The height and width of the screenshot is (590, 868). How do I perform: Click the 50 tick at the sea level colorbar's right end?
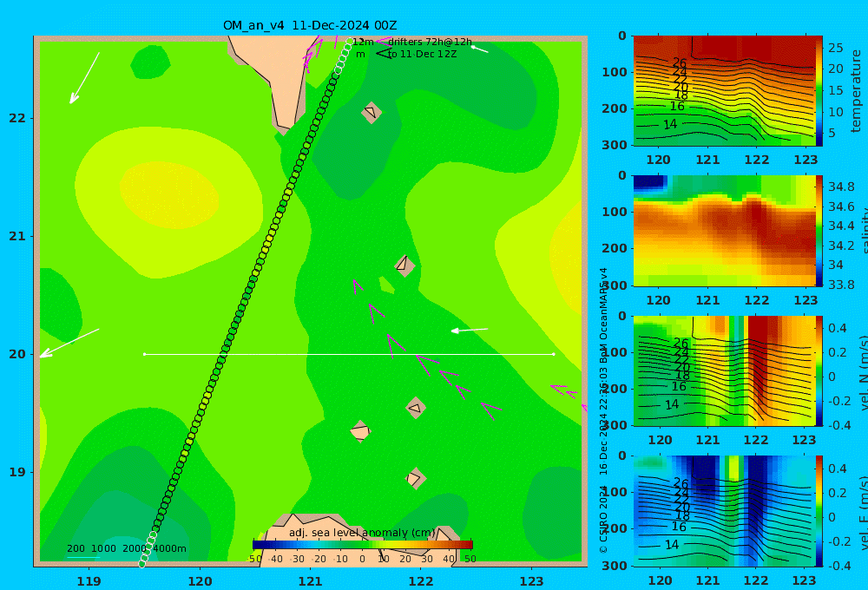pyautogui.click(x=470, y=559)
